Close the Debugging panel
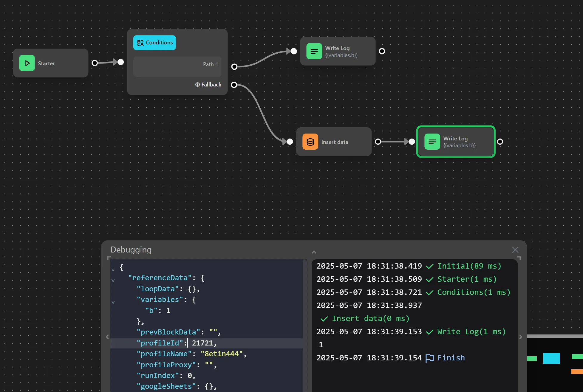Image resolution: width=583 pixels, height=392 pixels. [x=515, y=250]
